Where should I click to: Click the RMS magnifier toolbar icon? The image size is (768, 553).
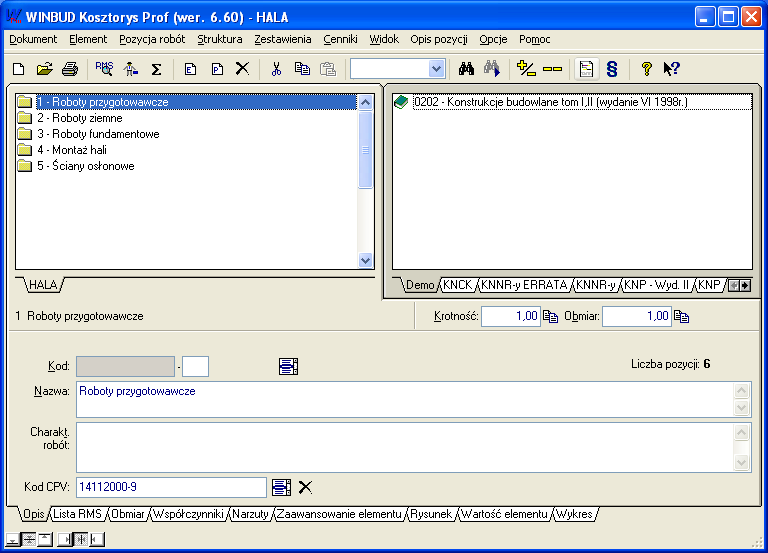pyautogui.click(x=104, y=69)
